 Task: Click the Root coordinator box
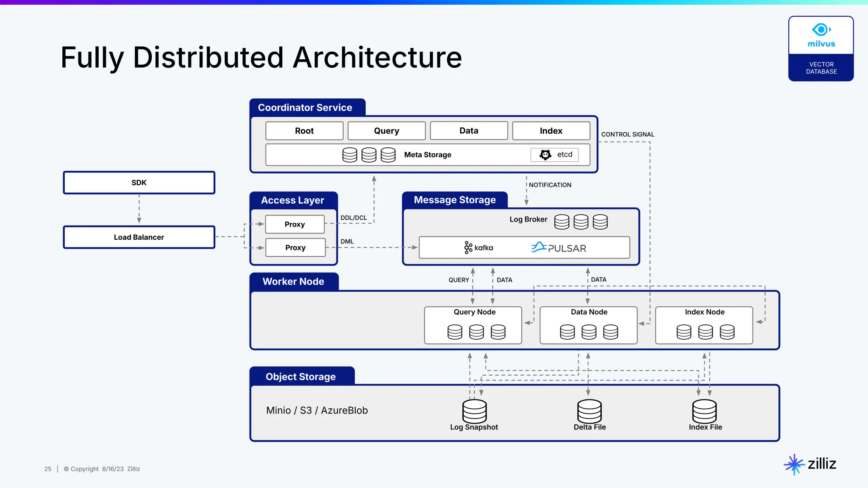(304, 131)
